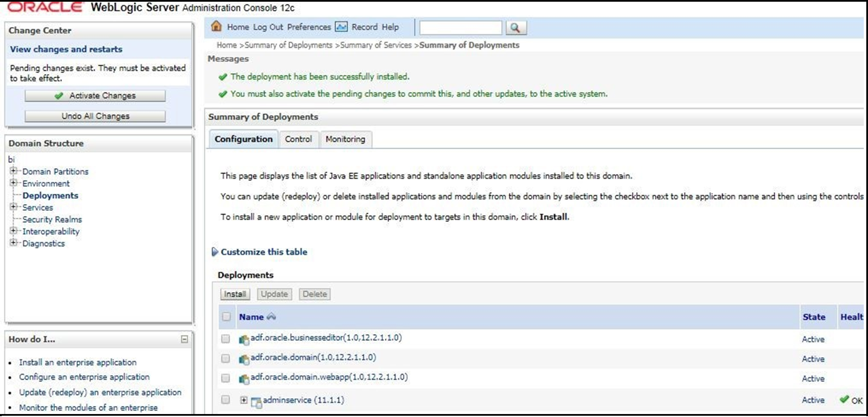Click the green OK health checkmark
868x417 pixels.
click(844, 399)
